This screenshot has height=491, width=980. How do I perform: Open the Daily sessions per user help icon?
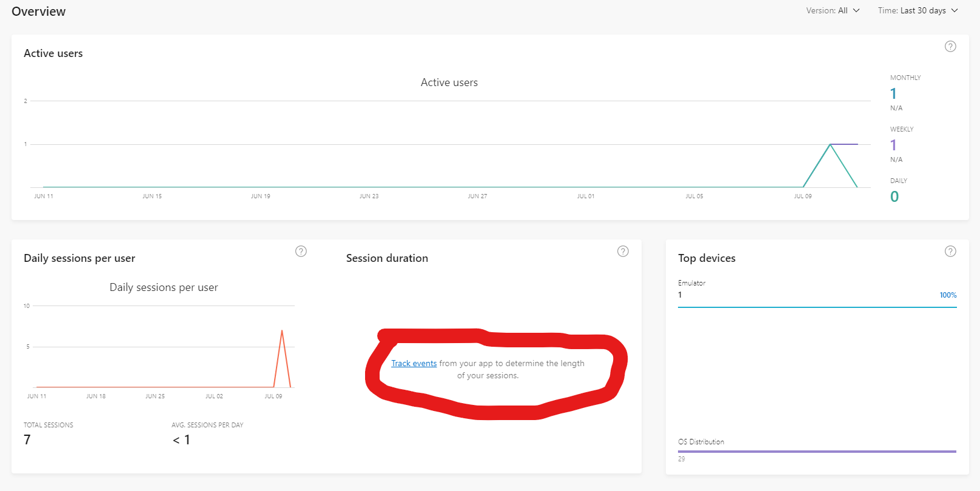[x=301, y=252]
